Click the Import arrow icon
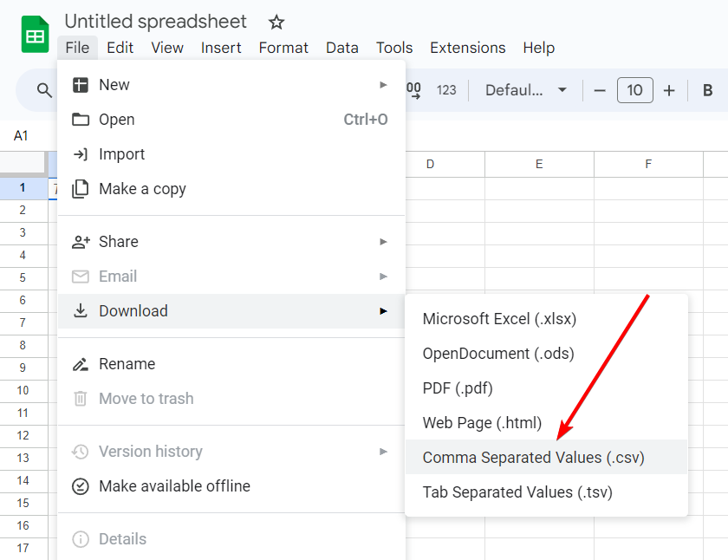728x560 pixels. point(81,154)
